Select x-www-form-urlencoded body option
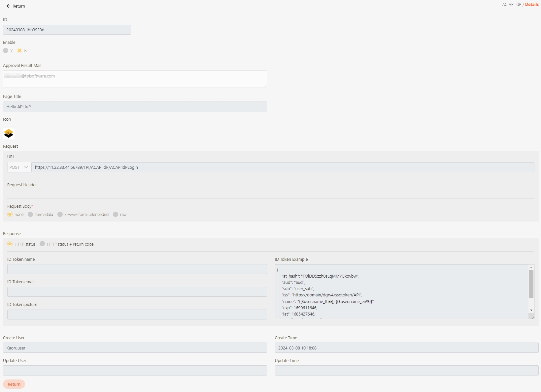541x392 pixels. point(60,215)
